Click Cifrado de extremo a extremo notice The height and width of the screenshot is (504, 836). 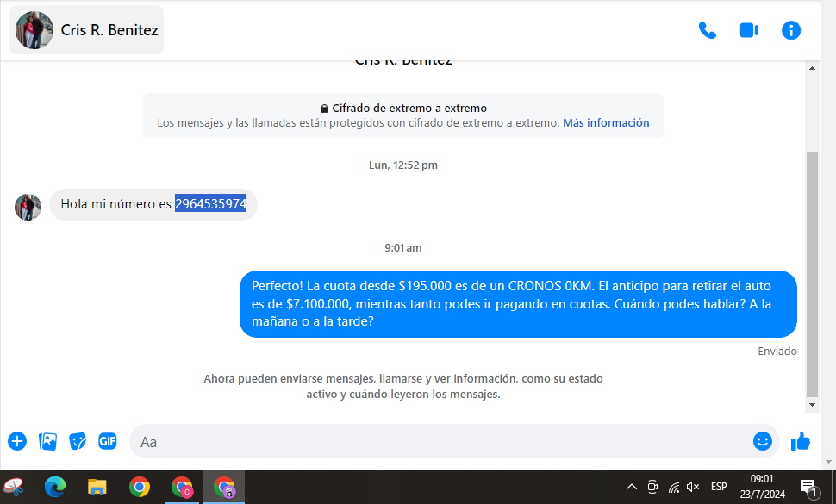pyautogui.click(x=403, y=115)
